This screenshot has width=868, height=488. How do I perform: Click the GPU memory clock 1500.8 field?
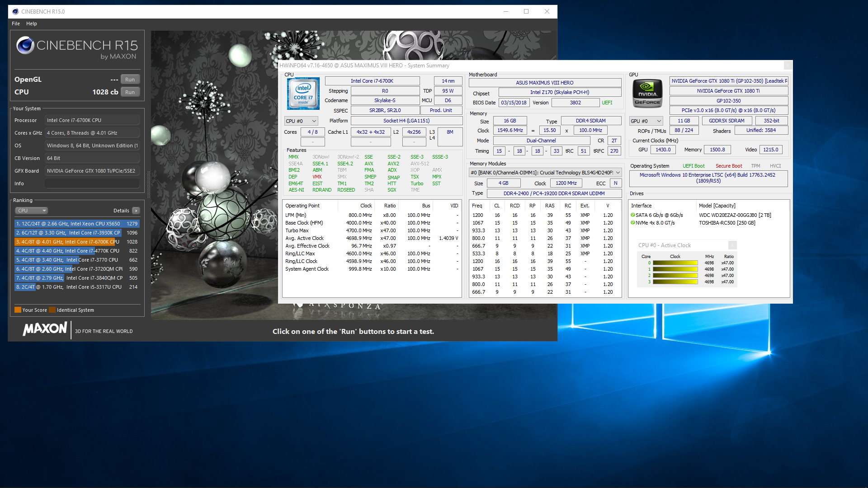click(717, 150)
